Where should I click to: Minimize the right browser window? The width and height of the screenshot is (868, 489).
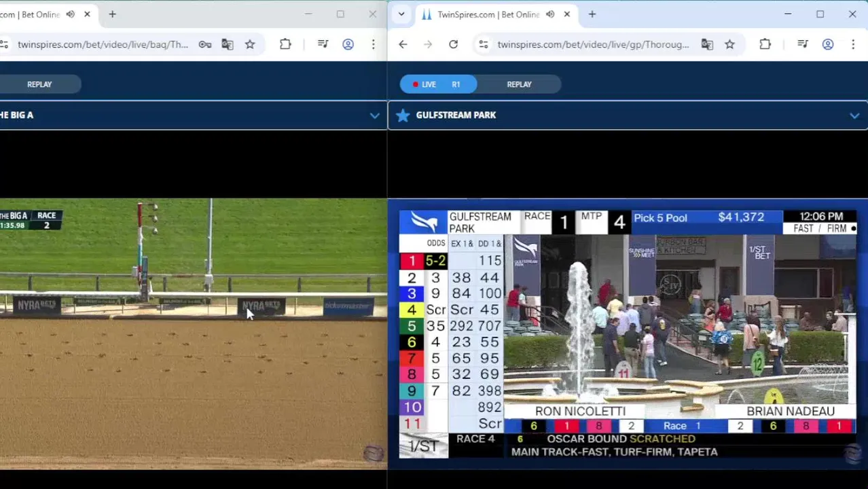coord(788,14)
